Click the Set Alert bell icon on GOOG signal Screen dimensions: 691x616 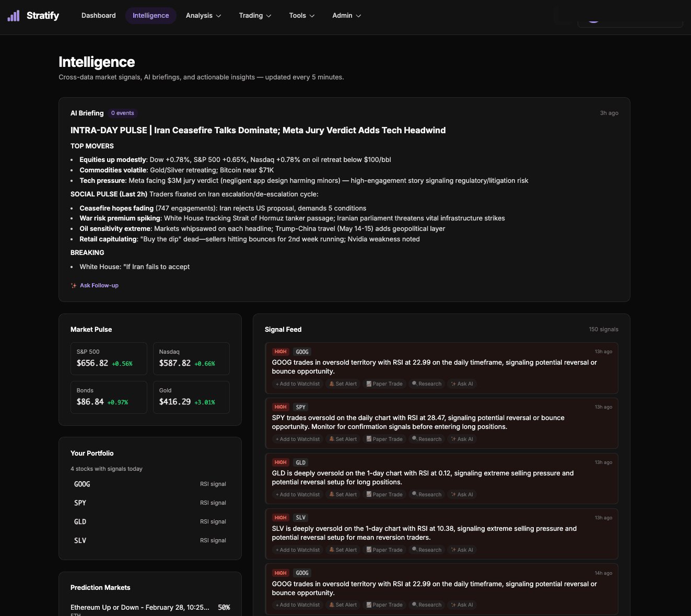point(332,383)
